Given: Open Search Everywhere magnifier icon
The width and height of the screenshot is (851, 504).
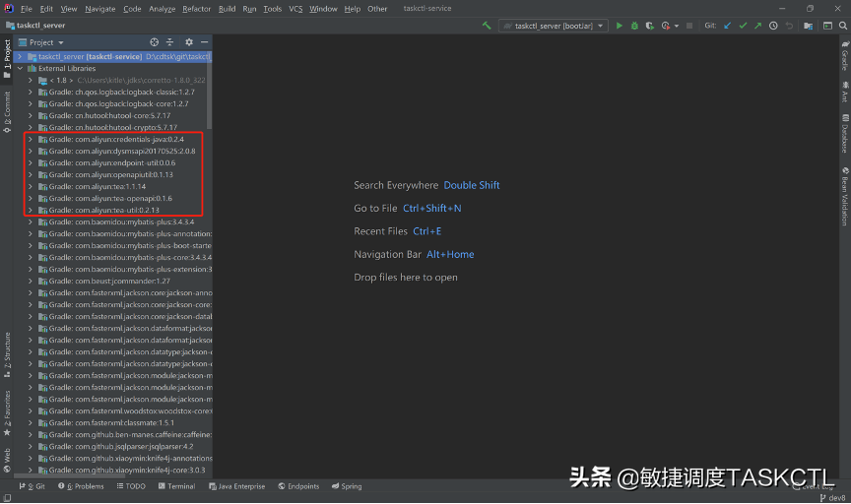Looking at the screenshot, I should 843,26.
